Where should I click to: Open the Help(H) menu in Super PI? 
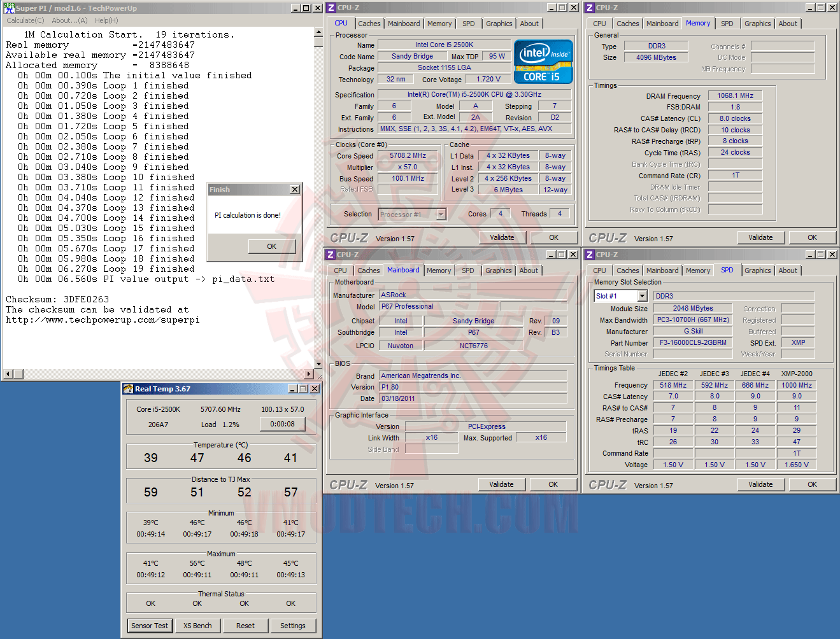coord(106,20)
